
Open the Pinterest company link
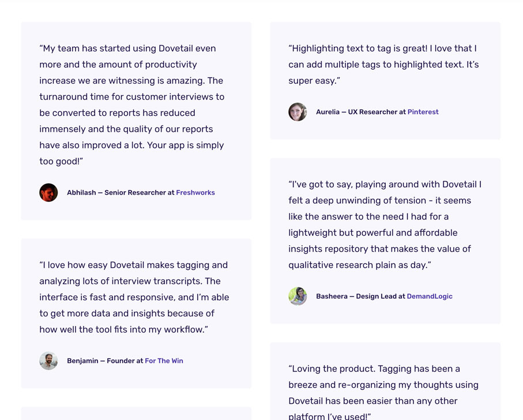point(423,112)
